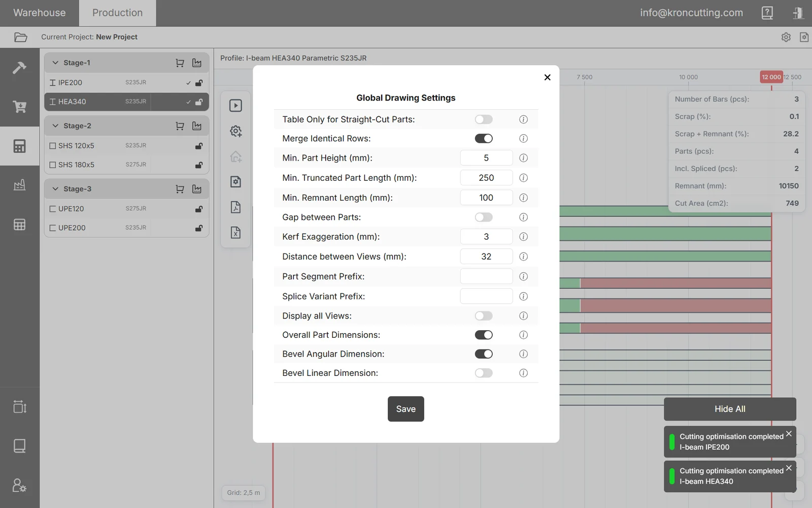Click account email info@kroncutting.com
This screenshot has width=812, height=508.
(x=691, y=13)
